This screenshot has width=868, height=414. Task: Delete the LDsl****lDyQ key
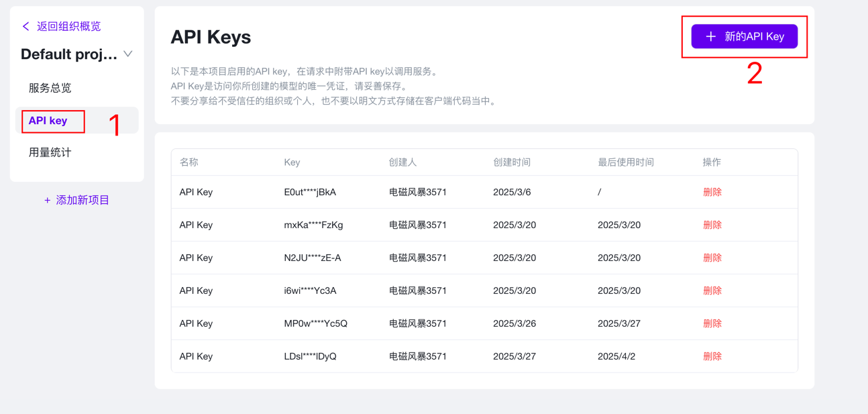click(x=712, y=356)
